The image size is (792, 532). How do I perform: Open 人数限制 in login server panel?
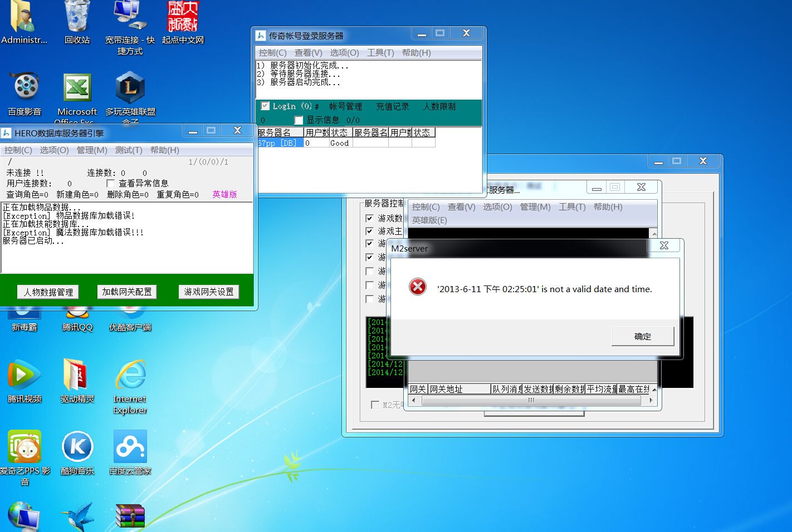439,106
